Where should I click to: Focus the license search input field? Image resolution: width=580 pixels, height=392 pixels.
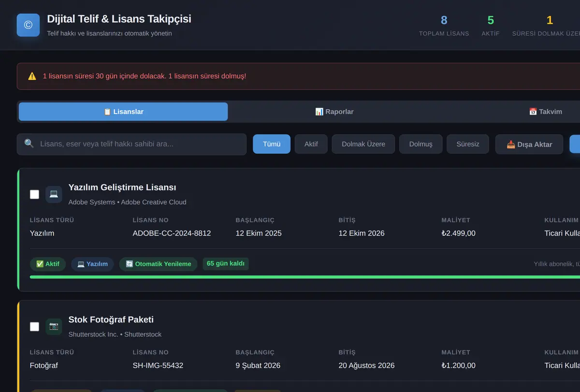(x=131, y=144)
